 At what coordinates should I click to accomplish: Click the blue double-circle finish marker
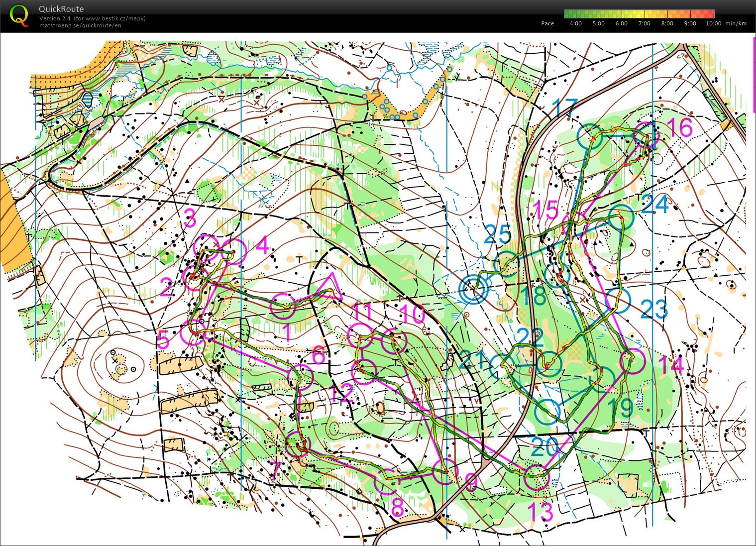472,289
